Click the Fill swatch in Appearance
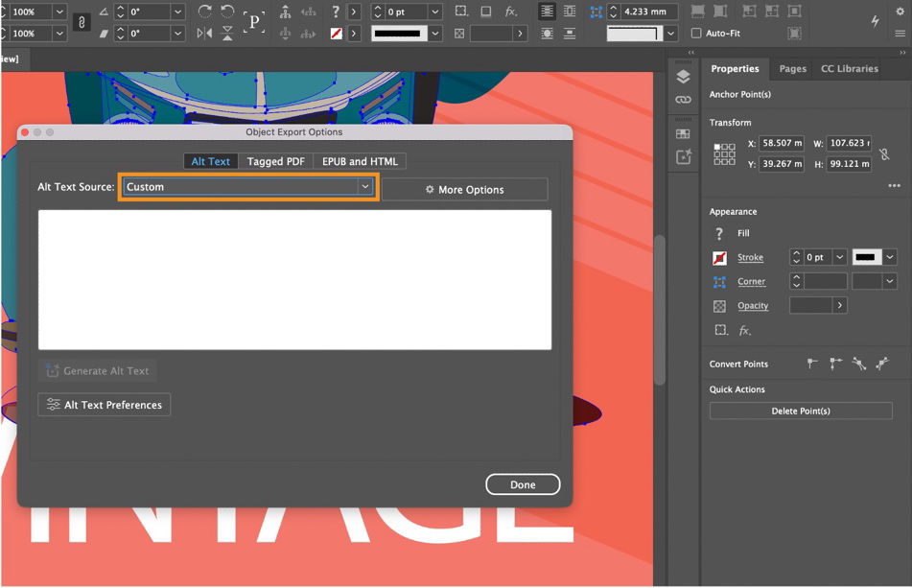912x588 pixels. (x=719, y=233)
